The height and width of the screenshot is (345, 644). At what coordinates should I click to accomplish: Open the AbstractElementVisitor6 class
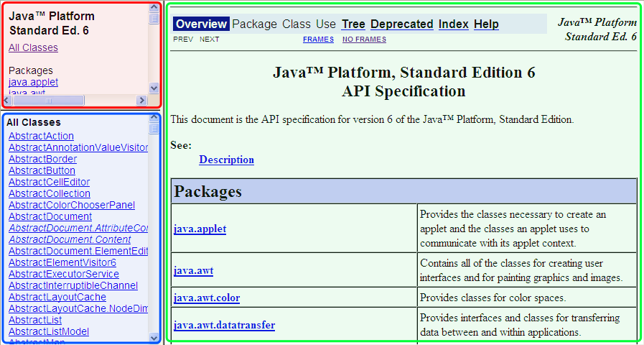(62, 263)
